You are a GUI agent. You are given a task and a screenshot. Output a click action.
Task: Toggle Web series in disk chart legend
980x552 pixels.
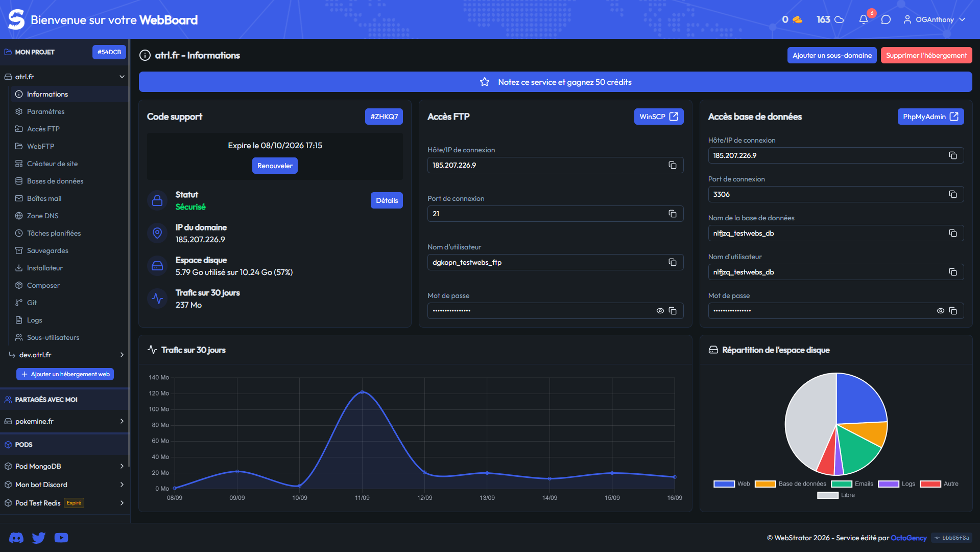(x=732, y=484)
